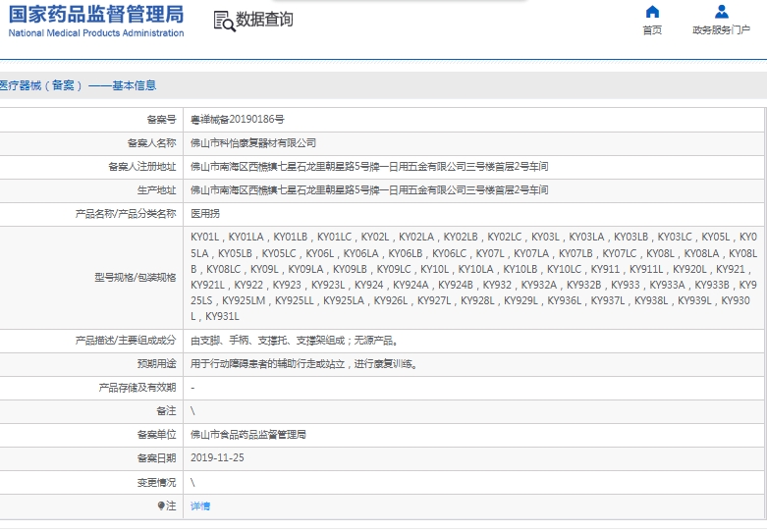Click filing authority 佛山市食品药品监督管理局
This screenshot has width=767, height=532.
248,435
